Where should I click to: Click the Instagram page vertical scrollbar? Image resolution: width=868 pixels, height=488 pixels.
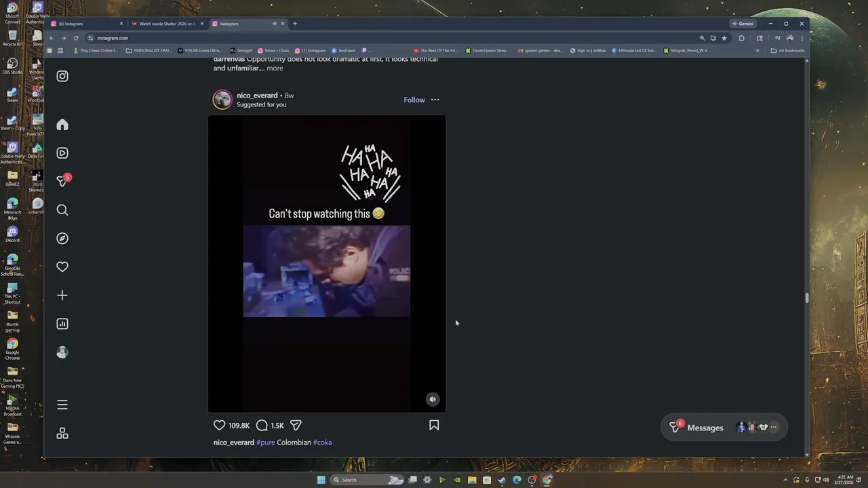pyautogui.click(x=806, y=298)
